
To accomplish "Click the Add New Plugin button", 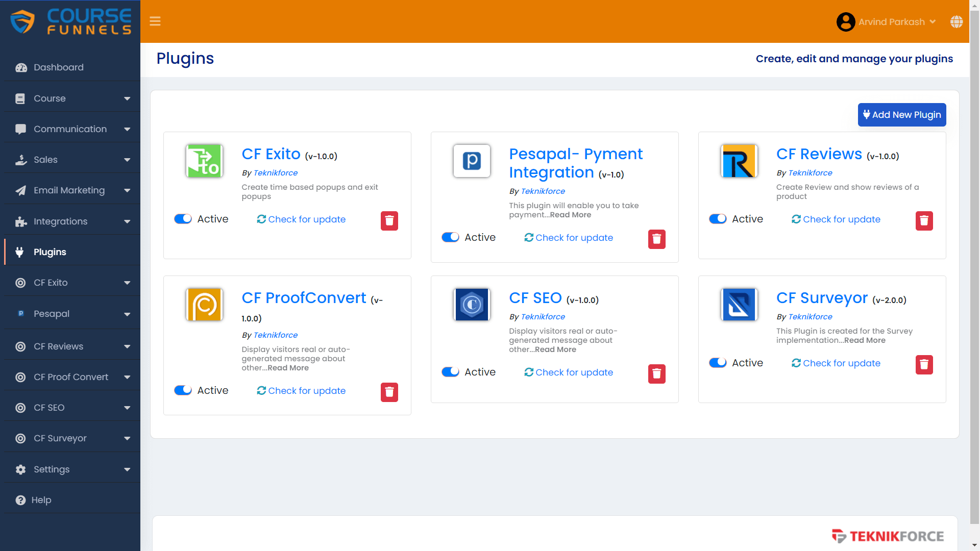I will coord(902,115).
